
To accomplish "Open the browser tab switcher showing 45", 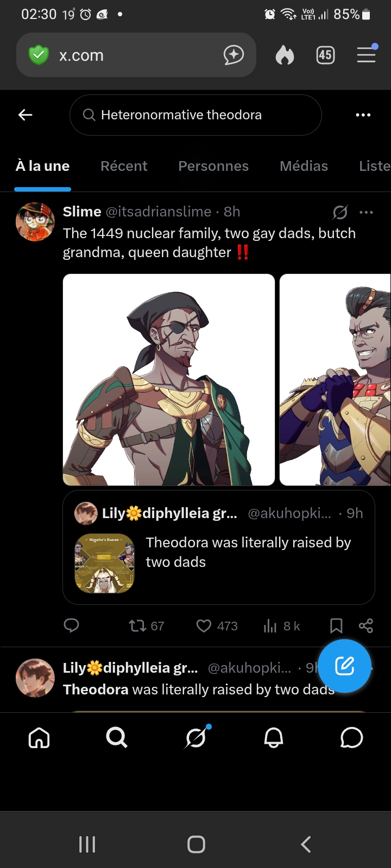I will 325,55.
